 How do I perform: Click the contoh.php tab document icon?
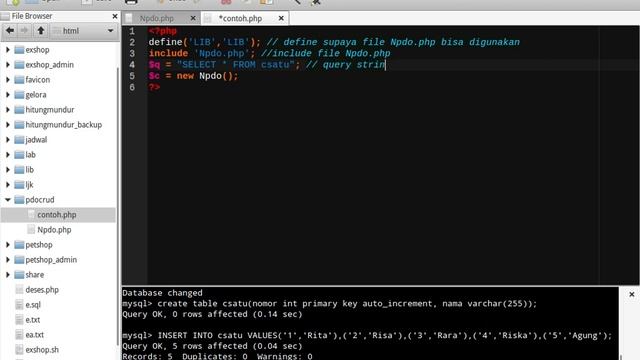[x=208, y=18]
